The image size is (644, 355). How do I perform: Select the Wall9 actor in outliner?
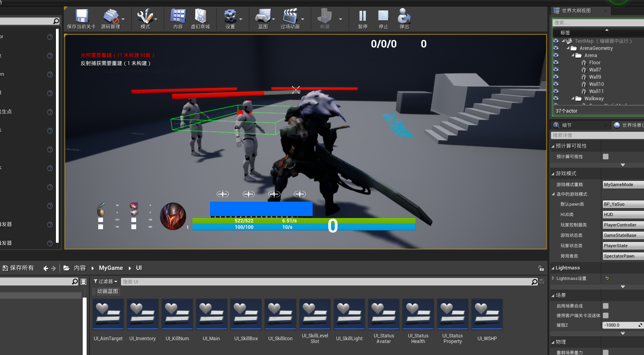click(595, 77)
